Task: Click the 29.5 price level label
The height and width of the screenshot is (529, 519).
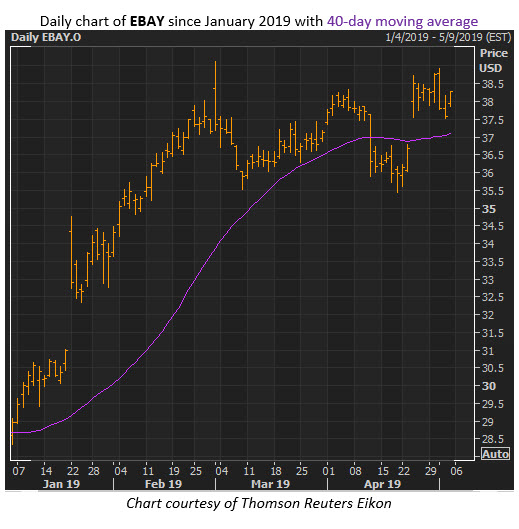Action: coord(492,404)
